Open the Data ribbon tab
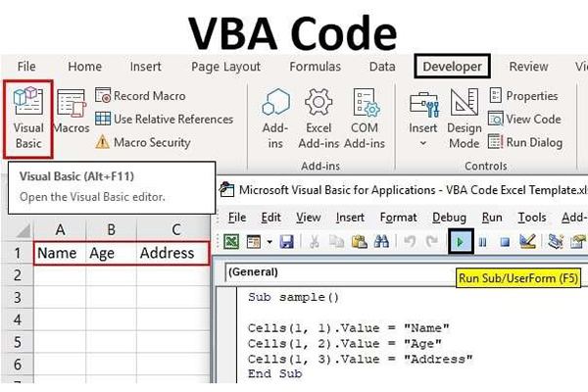 pyautogui.click(x=382, y=67)
